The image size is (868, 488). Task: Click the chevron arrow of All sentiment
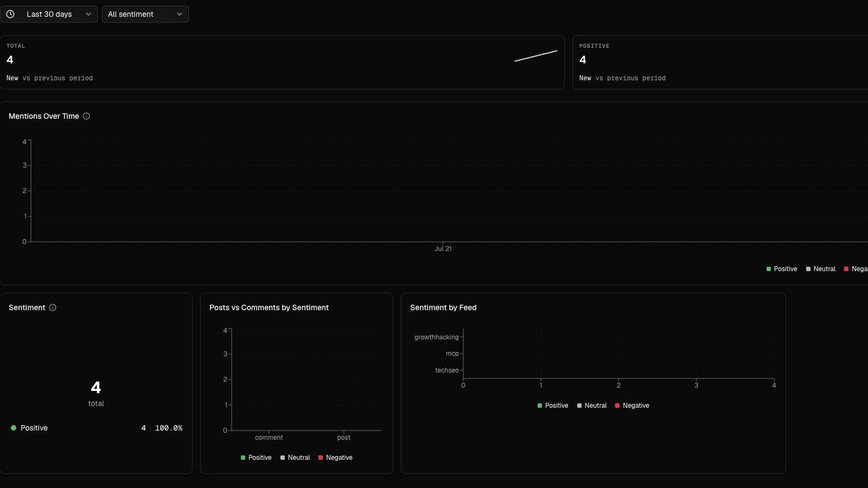pos(180,14)
